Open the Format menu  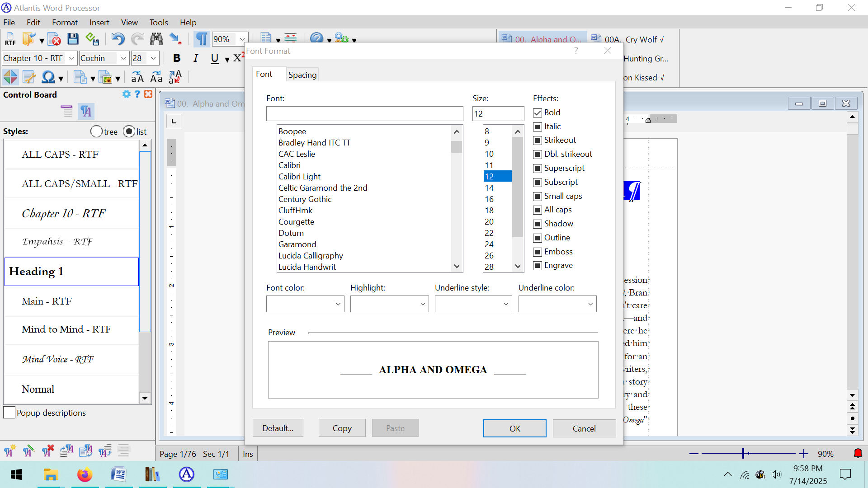tap(65, 22)
